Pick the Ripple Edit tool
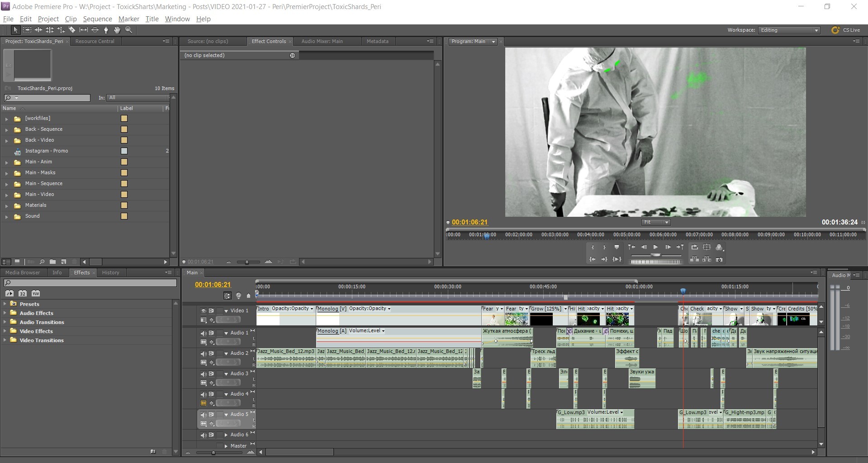The height and width of the screenshot is (463, 868). (38, 30)
